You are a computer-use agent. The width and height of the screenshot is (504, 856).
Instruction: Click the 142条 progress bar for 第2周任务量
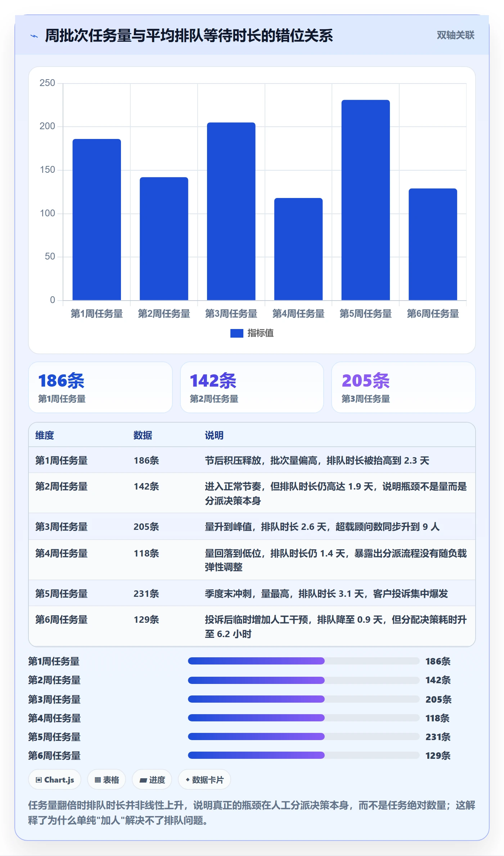point(303,680)
